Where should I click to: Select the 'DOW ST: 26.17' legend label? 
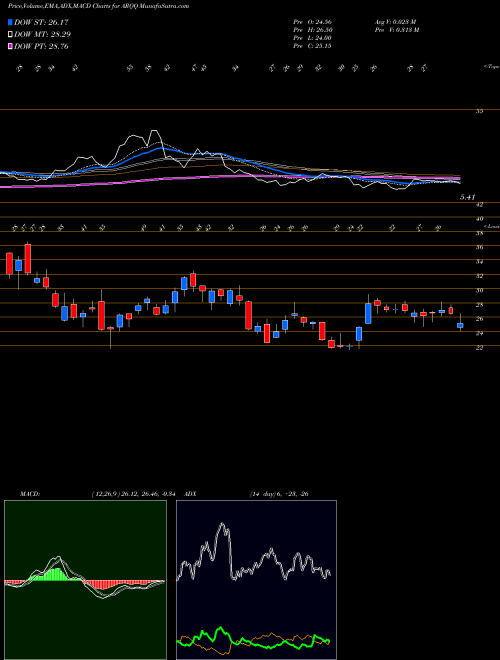41,22
